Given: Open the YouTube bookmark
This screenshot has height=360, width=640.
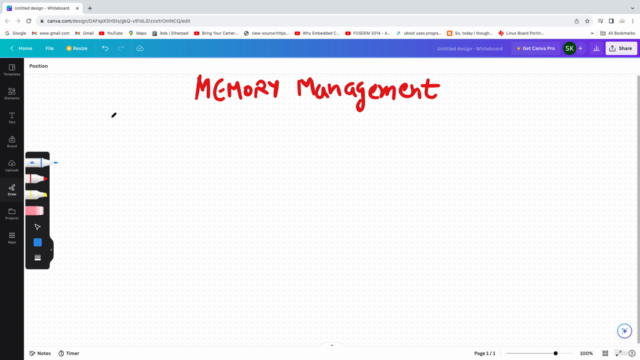Looking at the screenshot, I should coord(111,33).
